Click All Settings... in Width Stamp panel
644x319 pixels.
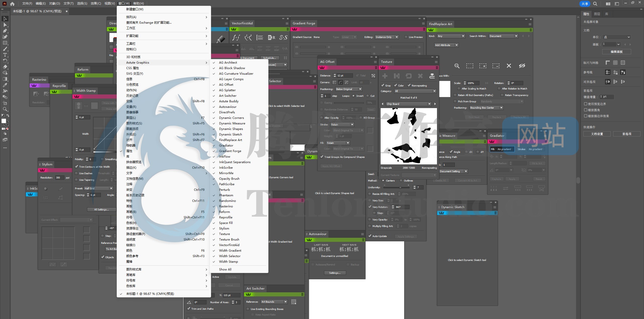pyautogui.click(x=102, y=210)
